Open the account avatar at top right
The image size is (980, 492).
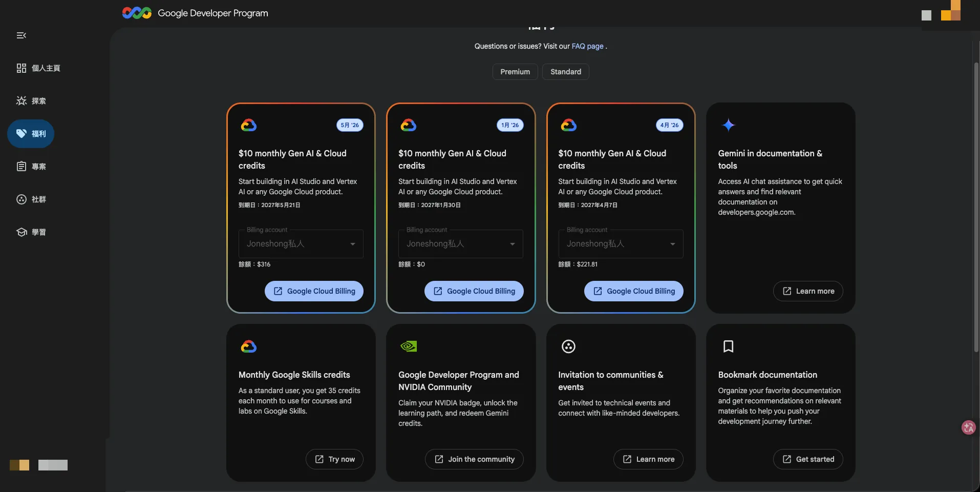[x=950, y=11]
